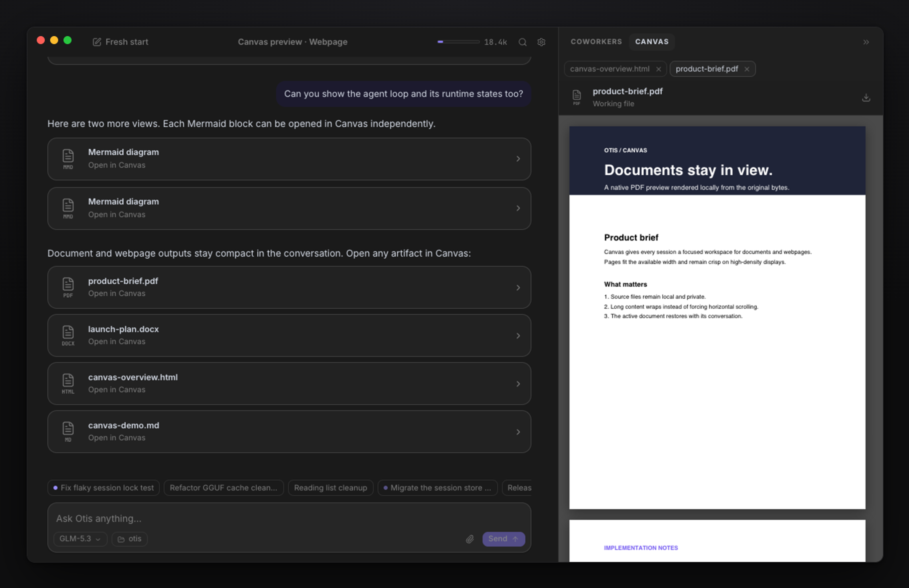This screenshot has width=909, height=588.
Task: Click the 18.4k token count
Action: 495,42
